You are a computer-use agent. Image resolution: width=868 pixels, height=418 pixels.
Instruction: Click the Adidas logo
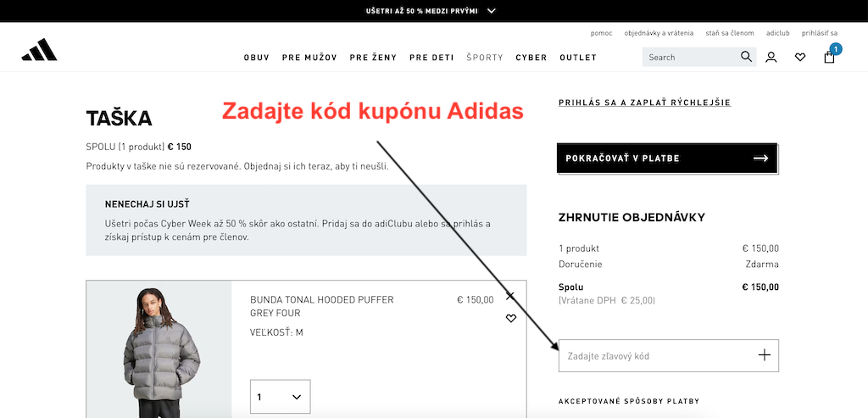point(39,50)
